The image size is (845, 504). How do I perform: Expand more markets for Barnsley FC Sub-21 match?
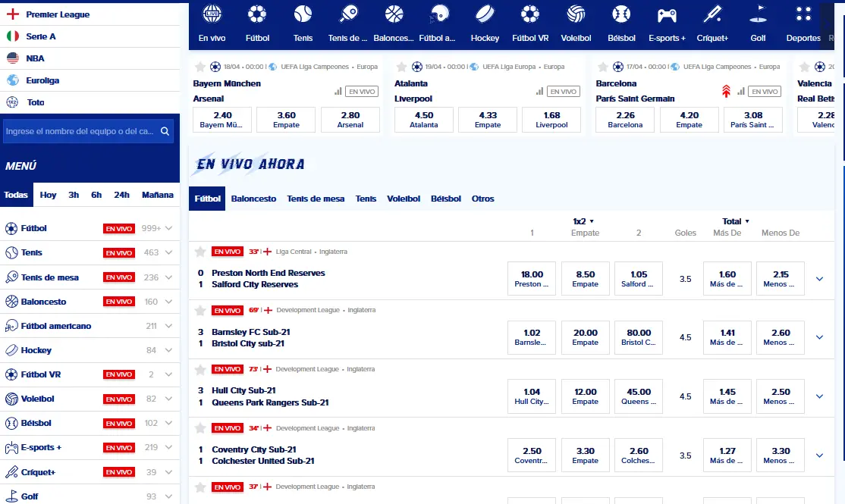(x=819, y=337)
